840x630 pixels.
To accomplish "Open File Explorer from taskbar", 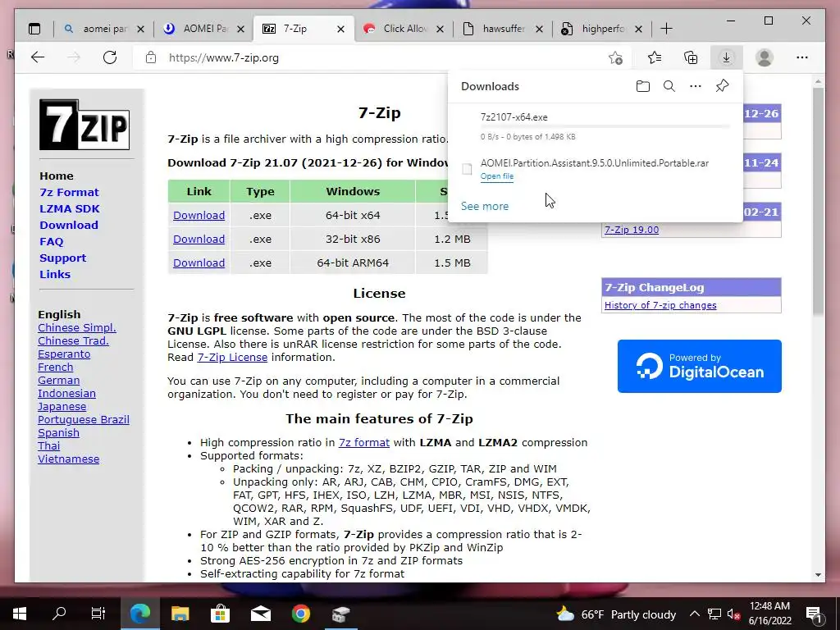I will 180,614.
